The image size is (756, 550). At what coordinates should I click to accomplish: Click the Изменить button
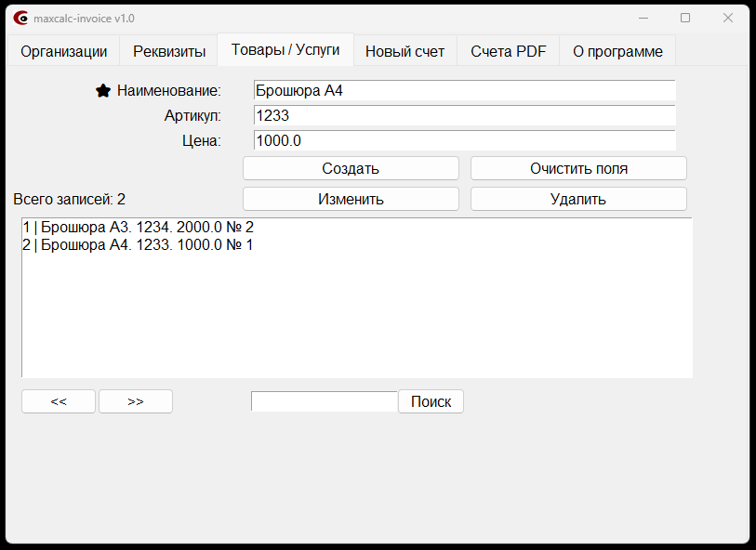(x=351, y=200)
